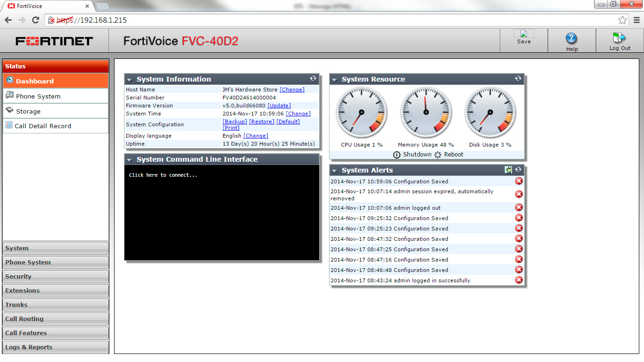Delete the admin logged in successfully alert
644x362 pixels.
pos(519,280)
